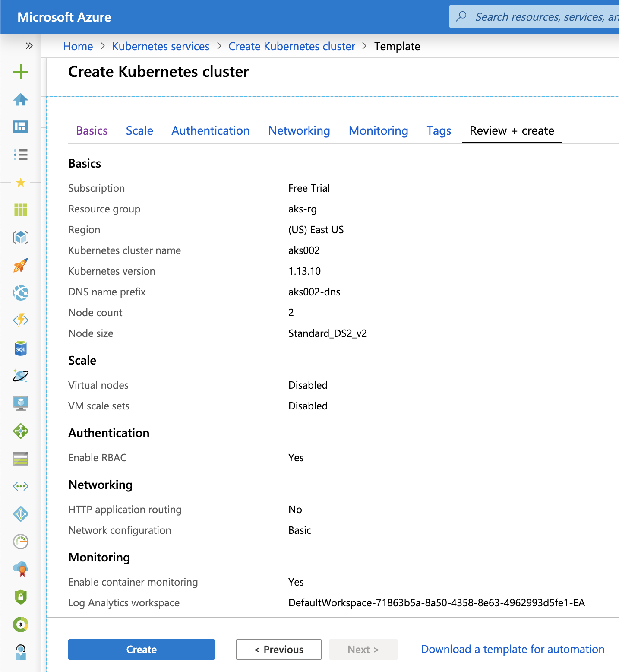Navigate to Kubernetes services breadcrumb
Image resolution: width=619 pixels, height=672 pixels.
[161, 46]
